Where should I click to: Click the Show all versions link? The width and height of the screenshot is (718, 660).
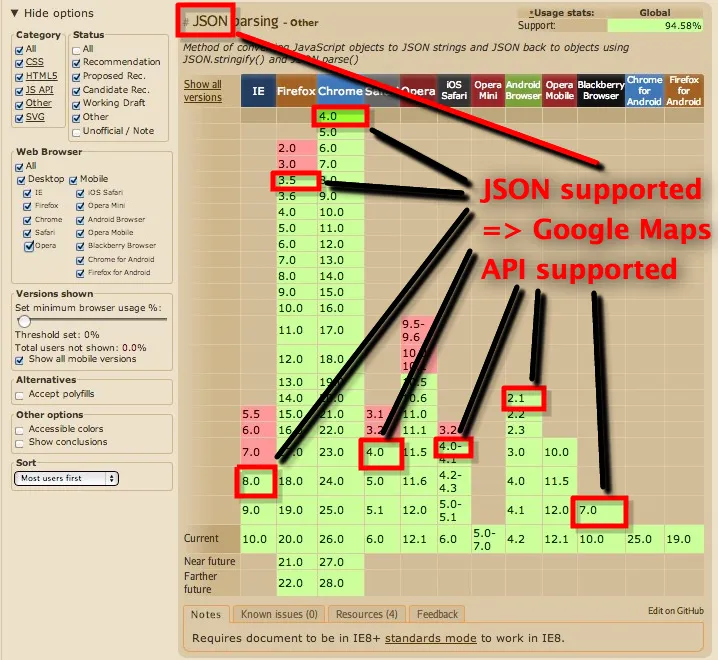(203, 91)
